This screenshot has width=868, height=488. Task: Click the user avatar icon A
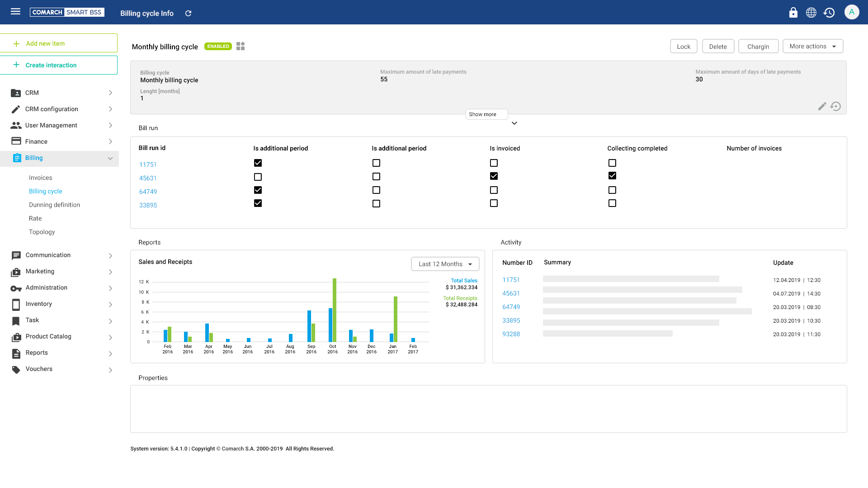click(852, 12)
